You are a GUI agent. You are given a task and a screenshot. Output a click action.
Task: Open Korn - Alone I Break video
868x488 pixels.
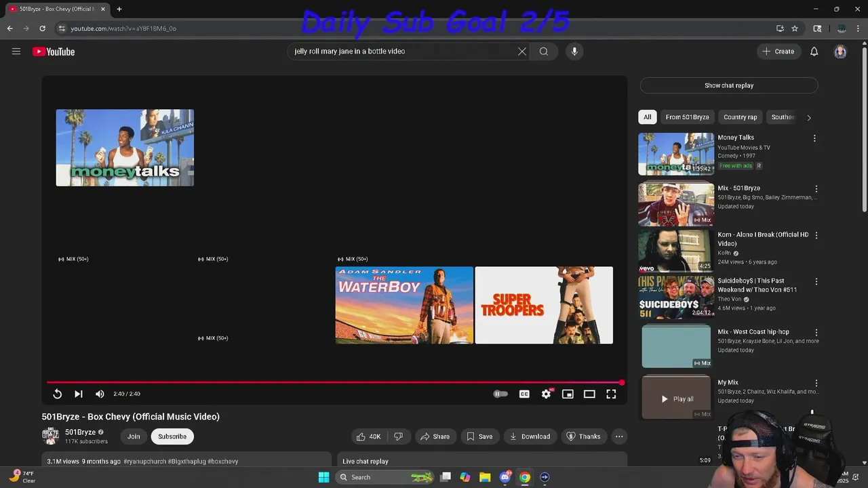pyautogui.click(x=676, y=250)
